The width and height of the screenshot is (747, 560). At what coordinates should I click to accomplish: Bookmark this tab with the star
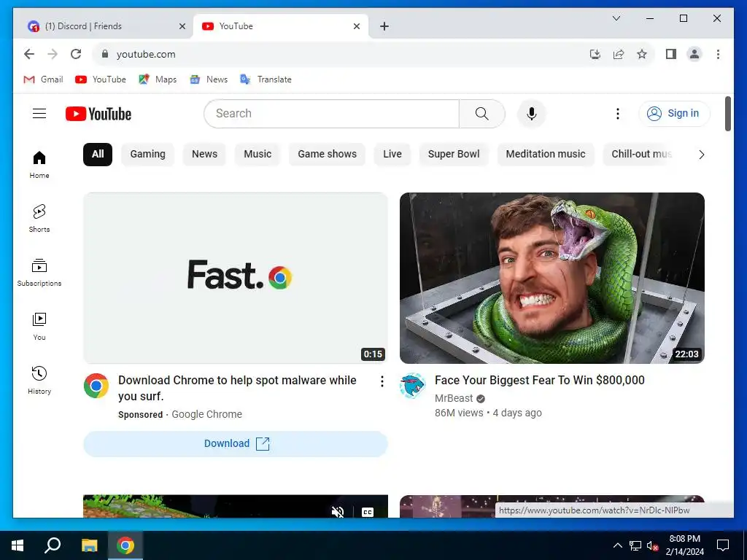click(x=642, y=54)
